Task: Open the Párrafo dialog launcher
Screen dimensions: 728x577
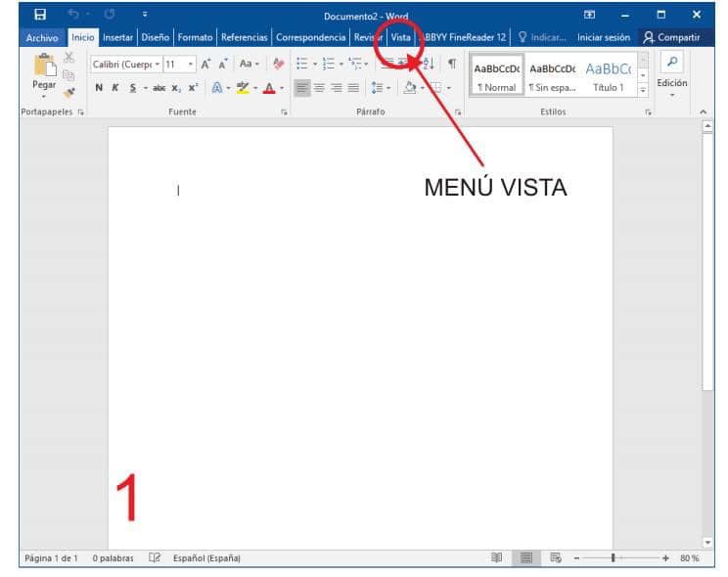Action: coord(458,111)
